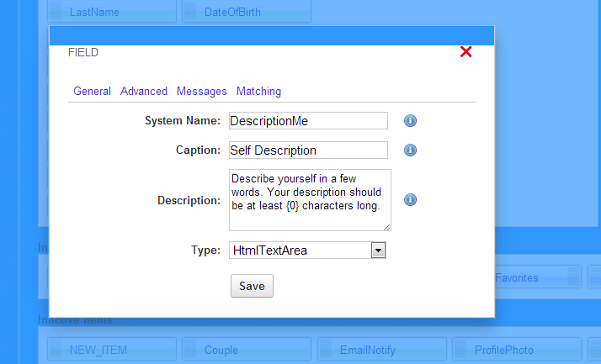Go to the Messages tab
The width and height of the screenshot is (601, 364).
coord(202,91)
